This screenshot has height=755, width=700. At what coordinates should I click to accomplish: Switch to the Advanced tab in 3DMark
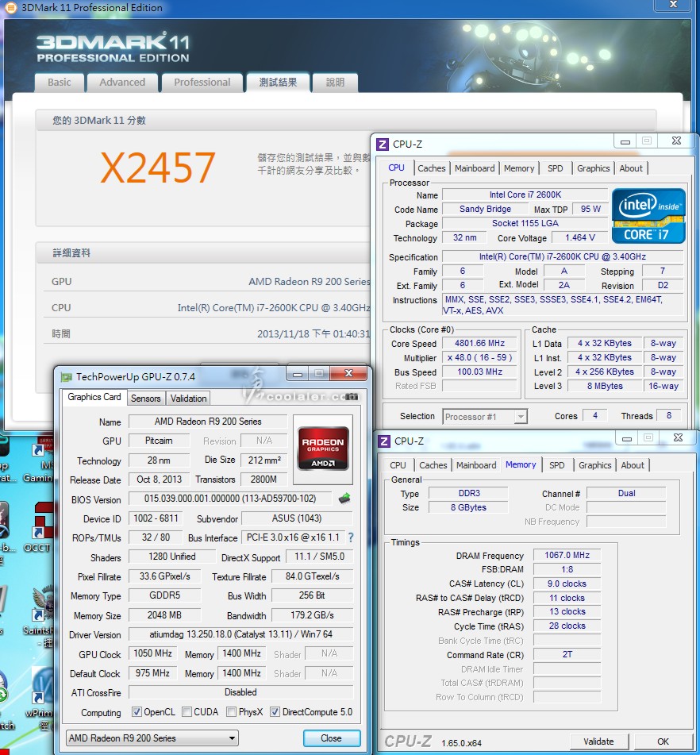tap(122, 83)
